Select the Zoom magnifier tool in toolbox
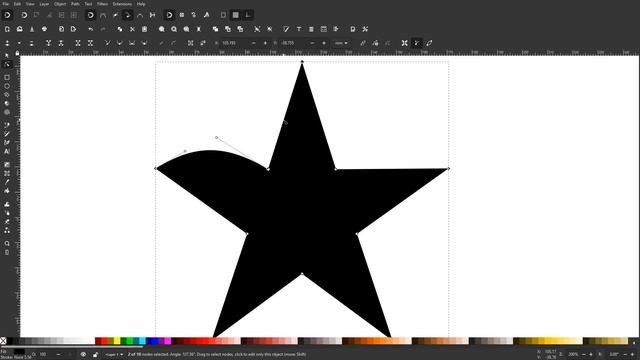The height and width of the screenshot is (360, 640). click(7, 243)
